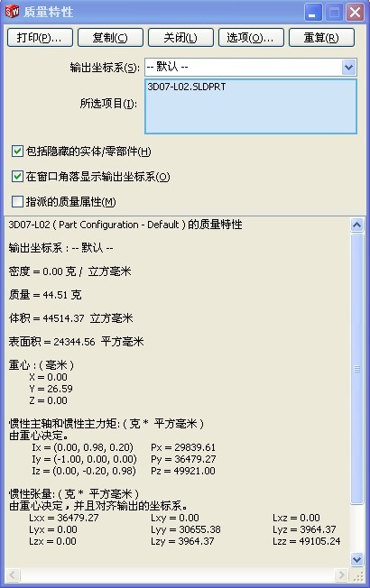Click the 打印(P)... button

pyautogui.click(x=40, y=38)
